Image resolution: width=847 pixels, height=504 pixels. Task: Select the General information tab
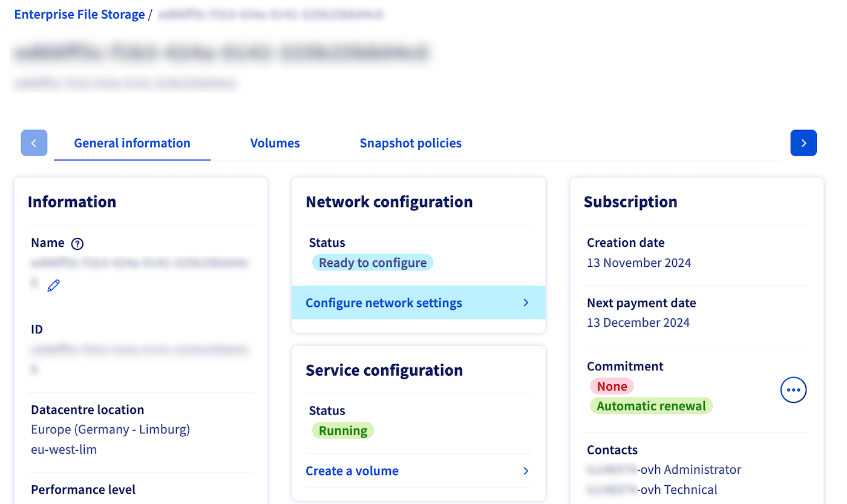tap(132, 143)
